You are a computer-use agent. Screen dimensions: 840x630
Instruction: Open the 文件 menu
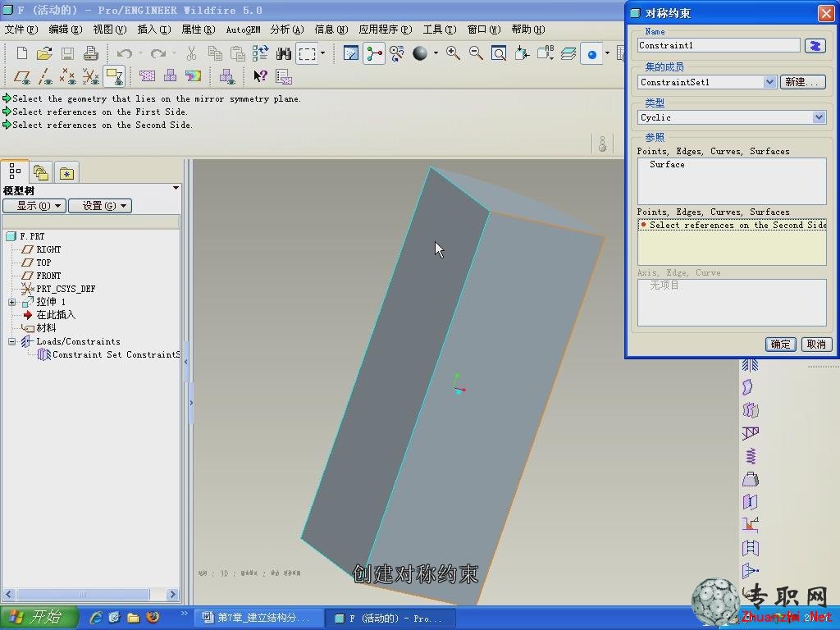pyautogui.click(x=21, y=30)
